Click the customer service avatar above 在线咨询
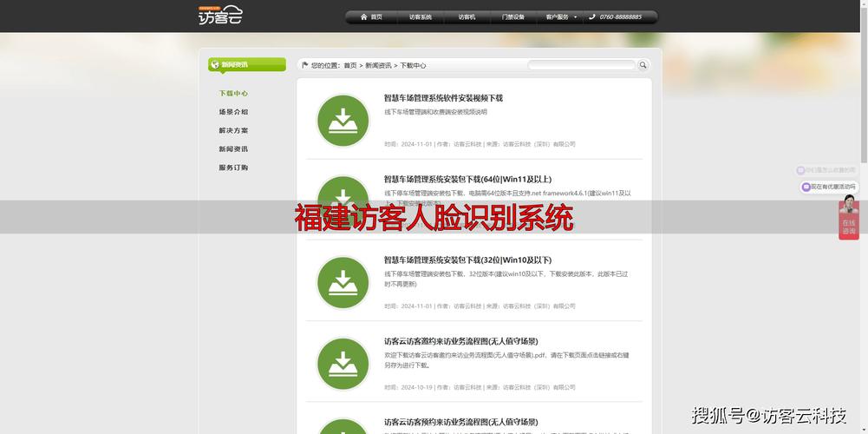 click(x=849, y=204)
